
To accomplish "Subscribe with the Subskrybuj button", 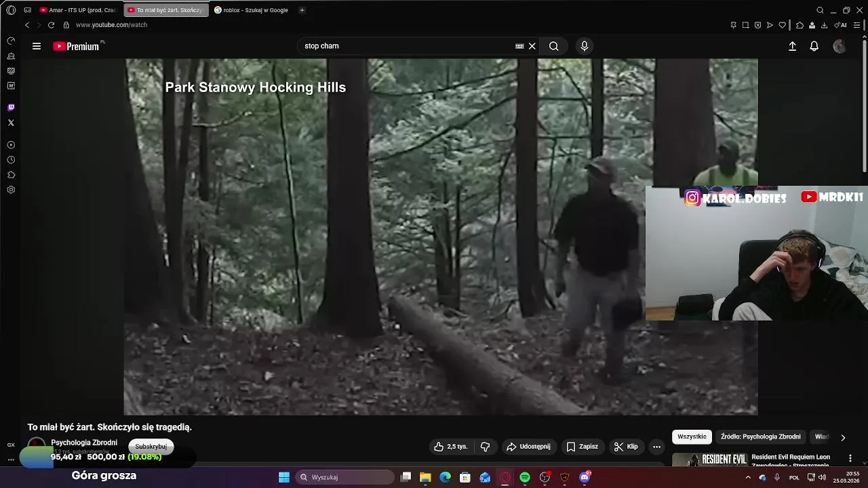I will click(151, 447).
